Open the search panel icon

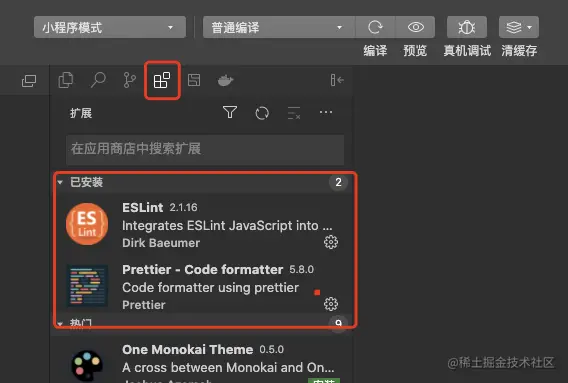98,80
